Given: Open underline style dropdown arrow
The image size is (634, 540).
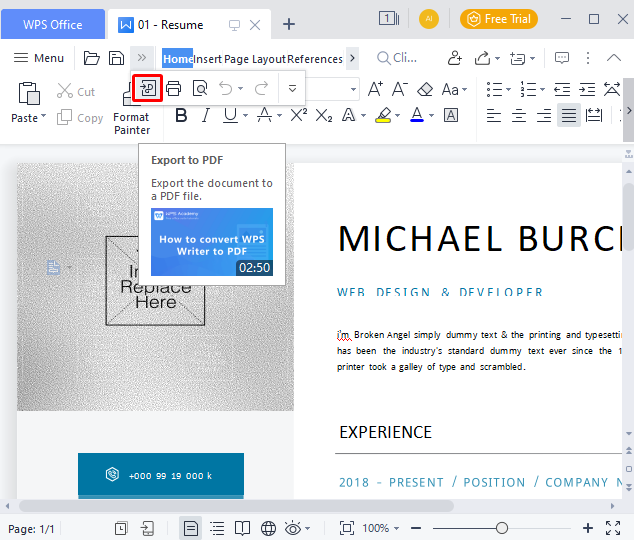Looking at the screenshot, I should 245,116.
